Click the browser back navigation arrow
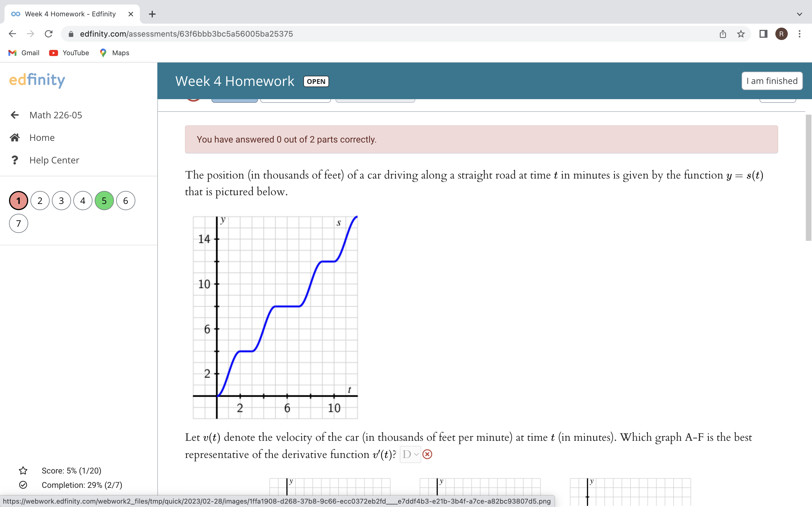The height and width of the screenshot is (507, 812). [12, 34]
